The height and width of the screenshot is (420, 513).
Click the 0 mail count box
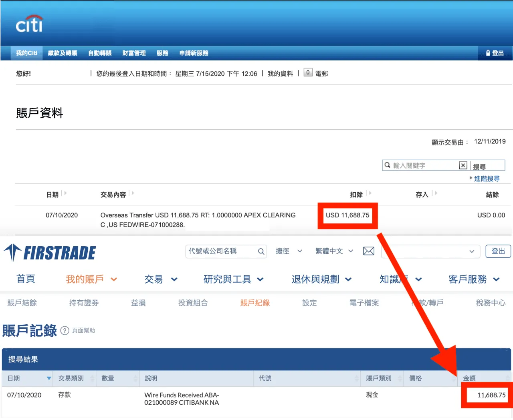point(308,72)
